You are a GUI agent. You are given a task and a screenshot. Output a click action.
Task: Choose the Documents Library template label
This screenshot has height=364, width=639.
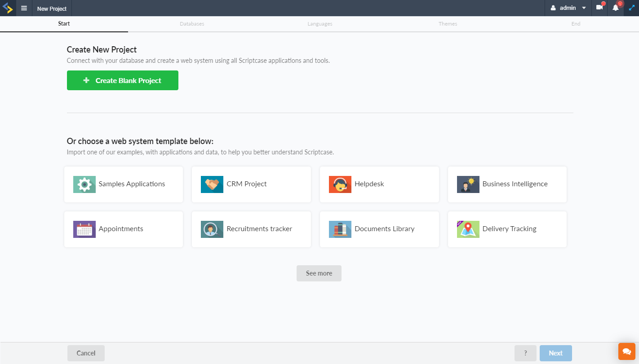385,229
